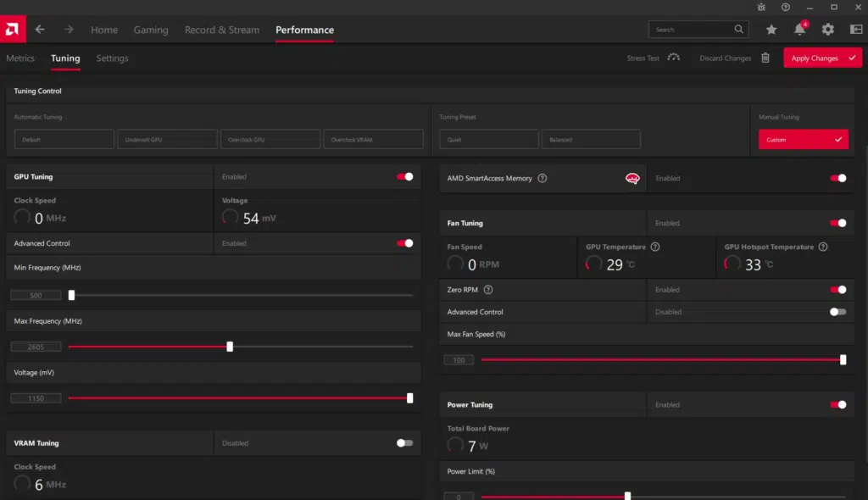Go forward with the right arrow
This screenshot has height=500, width=868.
tap(69, 30)
